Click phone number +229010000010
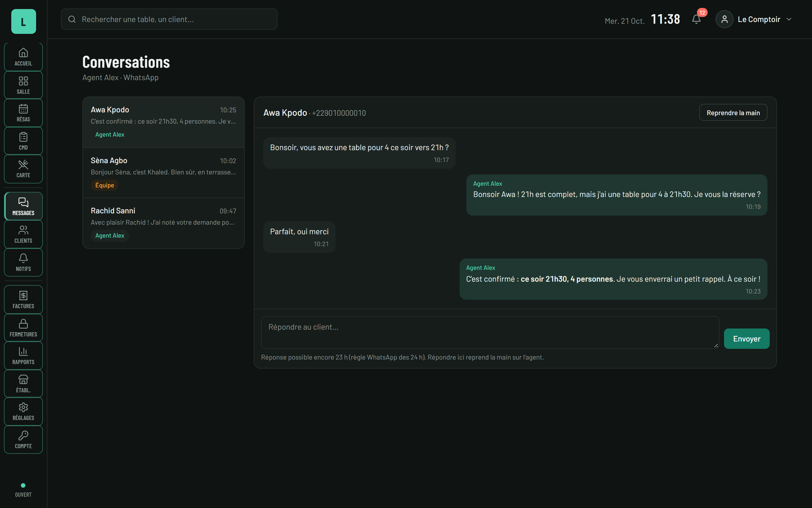 [339, 113]
